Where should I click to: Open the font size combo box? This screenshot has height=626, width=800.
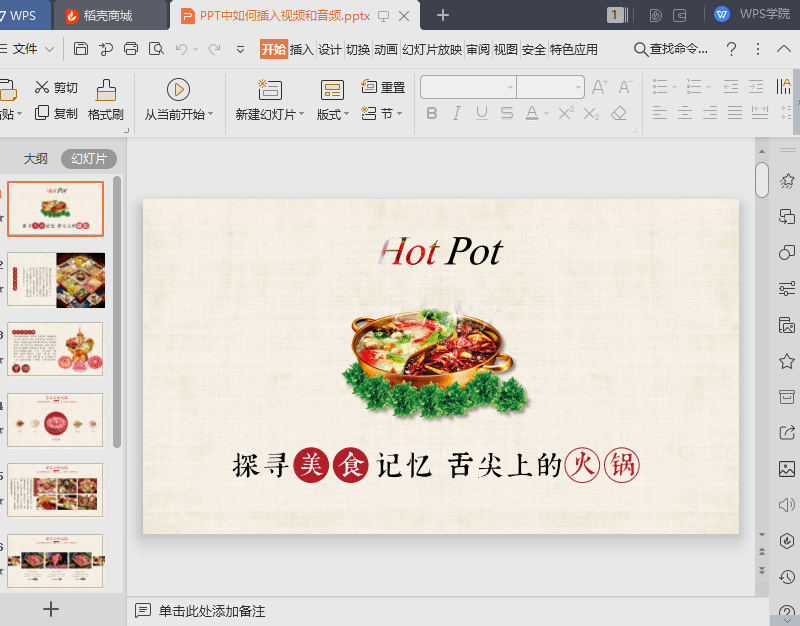[551, 87]
